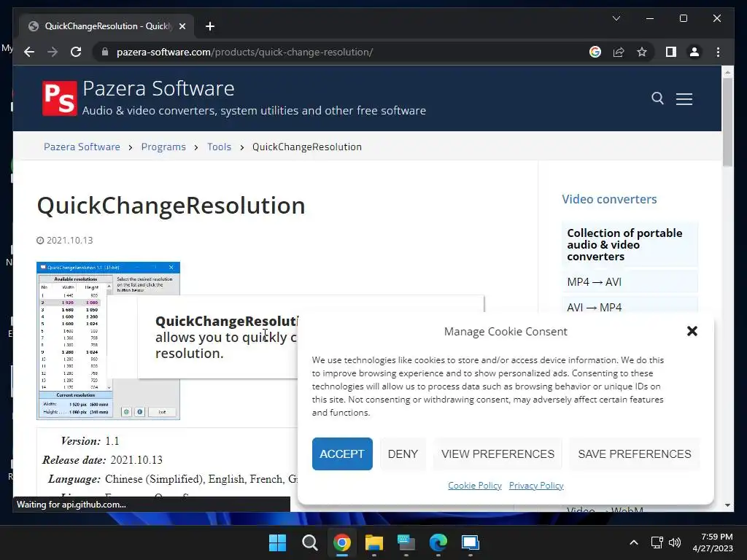The height and width of the screenshot is (560, 747).
Task: Share this page via share icon
Action: click(x=619, y=52)
